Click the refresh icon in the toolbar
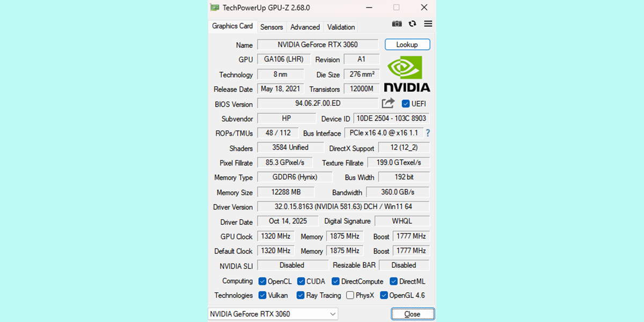 [x=412, y=24]
